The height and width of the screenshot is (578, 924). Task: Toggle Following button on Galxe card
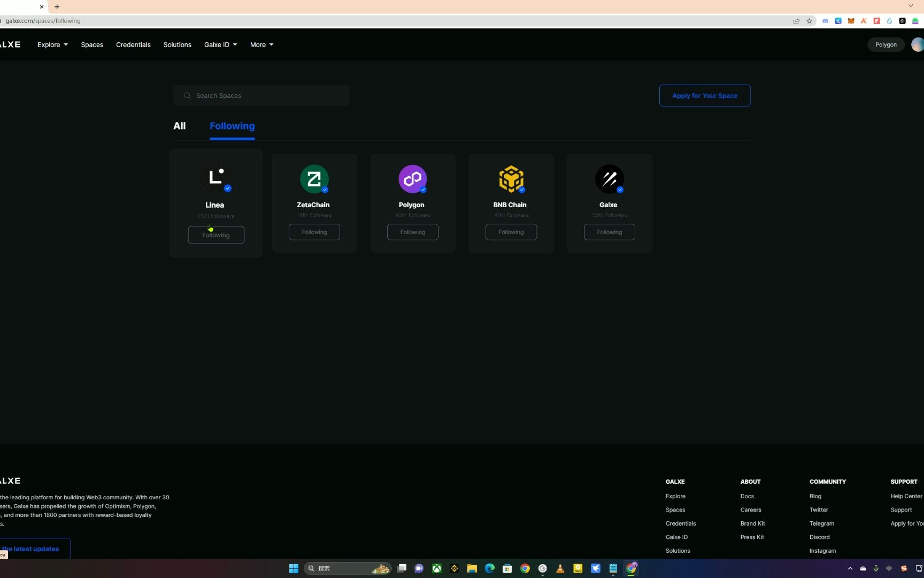(x=610, y=232)
